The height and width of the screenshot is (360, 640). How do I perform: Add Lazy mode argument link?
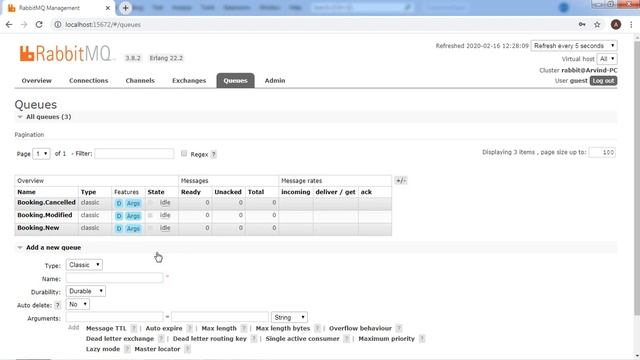(103, 349)
